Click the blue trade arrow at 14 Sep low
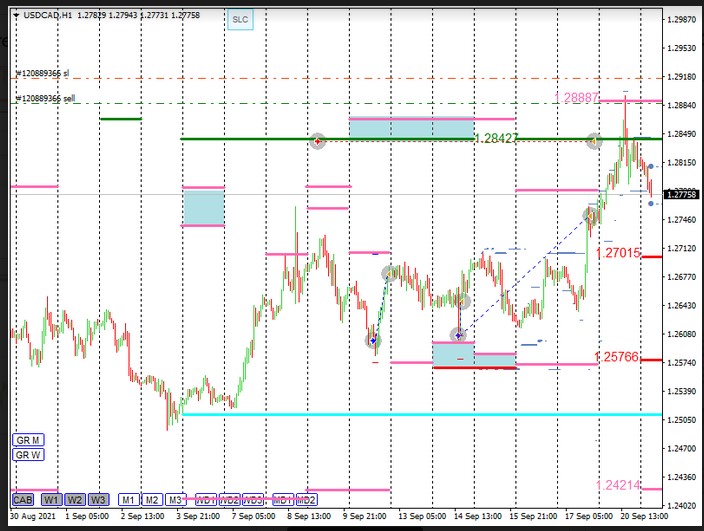The image size is (704, 531). 459,335
